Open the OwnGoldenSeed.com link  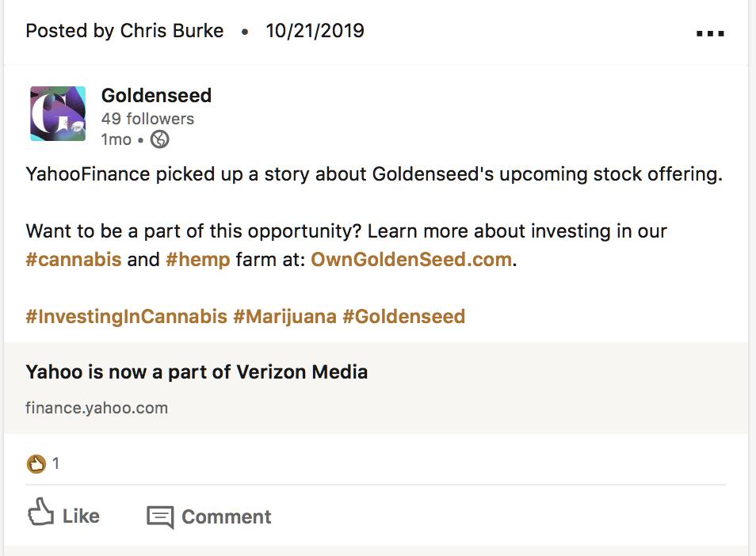coord(410,260)
